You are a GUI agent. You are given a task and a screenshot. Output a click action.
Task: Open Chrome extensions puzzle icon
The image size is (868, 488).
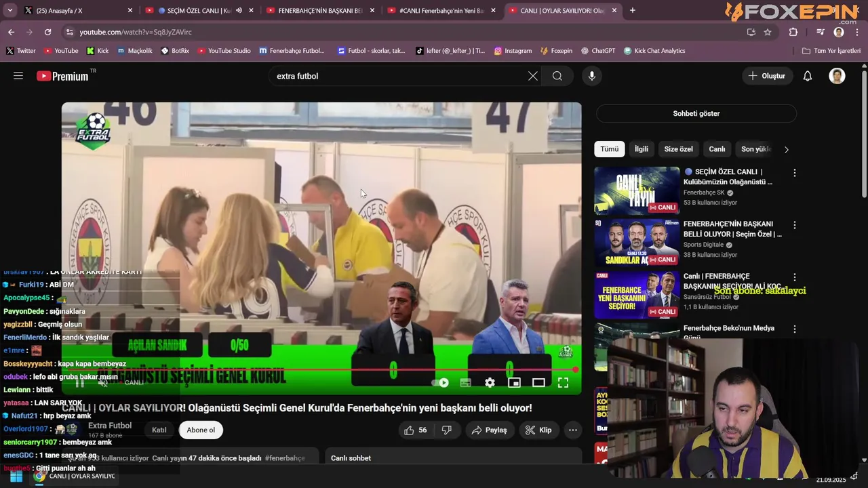[x=793, y=32]
